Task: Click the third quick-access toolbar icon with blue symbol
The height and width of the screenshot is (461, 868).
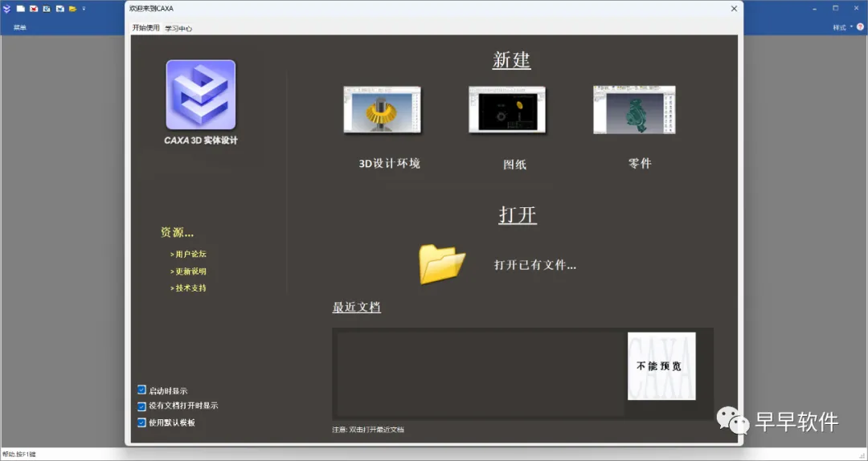Action: 47,9
